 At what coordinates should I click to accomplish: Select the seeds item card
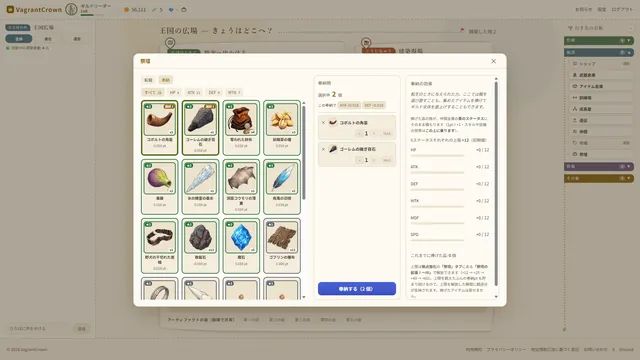[x=282, y=128]
